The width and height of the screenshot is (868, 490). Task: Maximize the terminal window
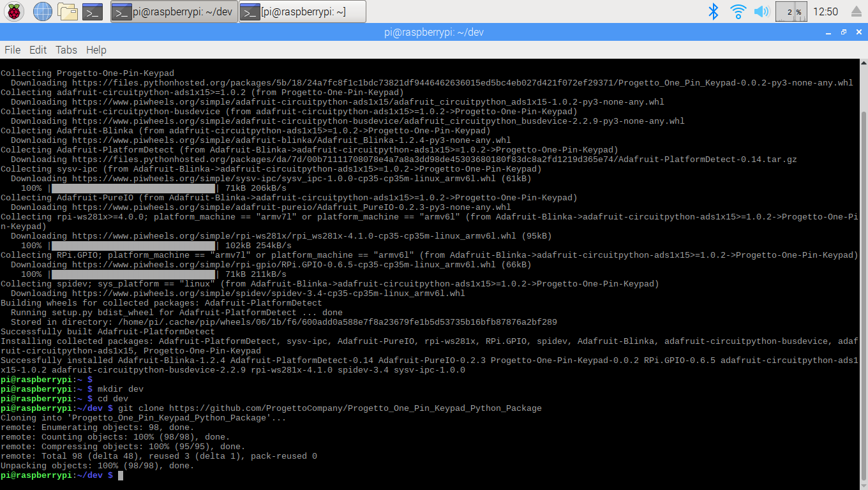(843, 32)
